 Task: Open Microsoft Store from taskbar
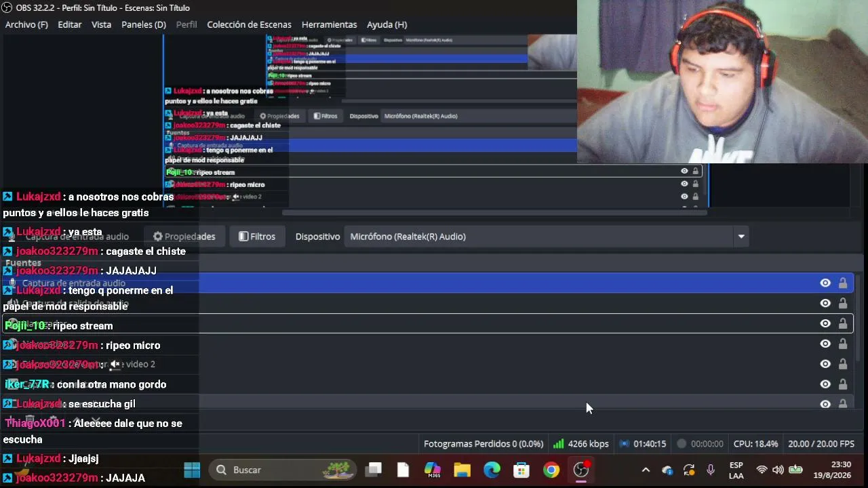[x=521, y=470]
